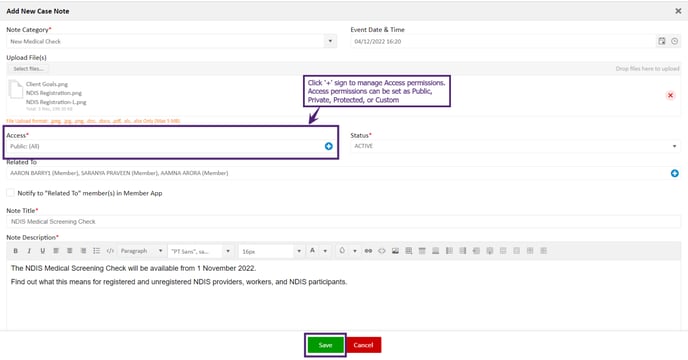The width and height of the screenshot is (688, 360).
Task: Open the Paragraph format dropdown
Action: [x=141, y=251]
